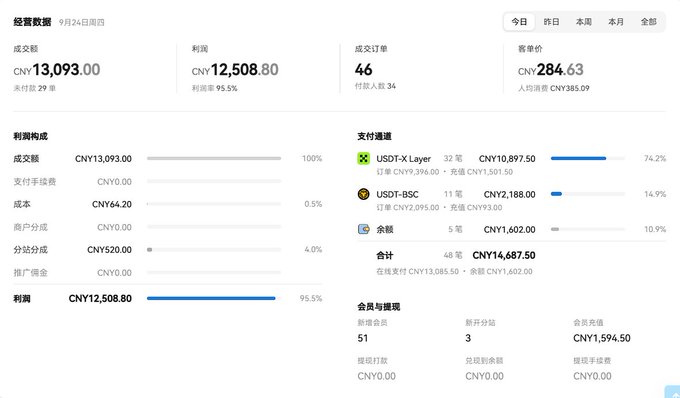Click the 充值 CNY93.00 detail text

[x=476, y=207]
